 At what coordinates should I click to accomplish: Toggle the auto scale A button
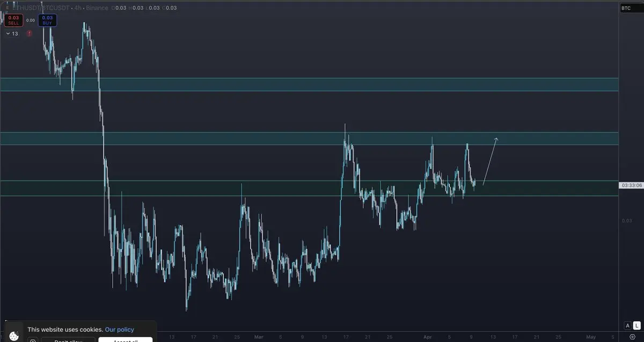click(x=627, y=325)
